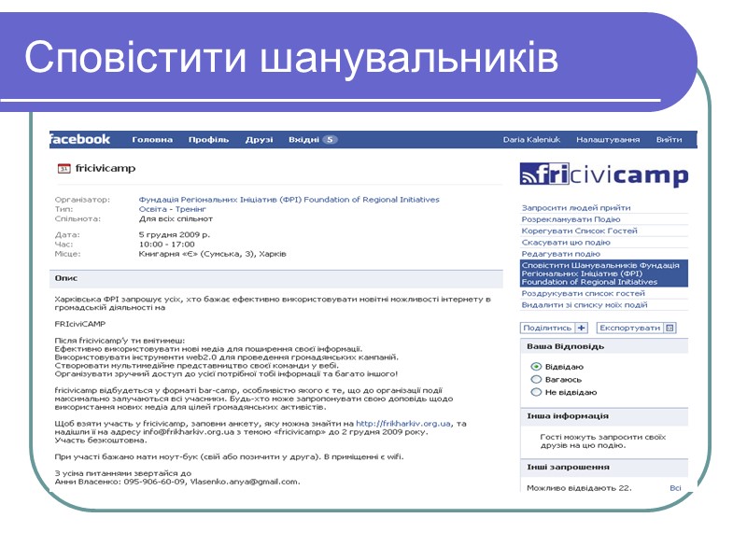Click the Поділитись button
Screen dimensions: 747x560
[x=554, y=328]
